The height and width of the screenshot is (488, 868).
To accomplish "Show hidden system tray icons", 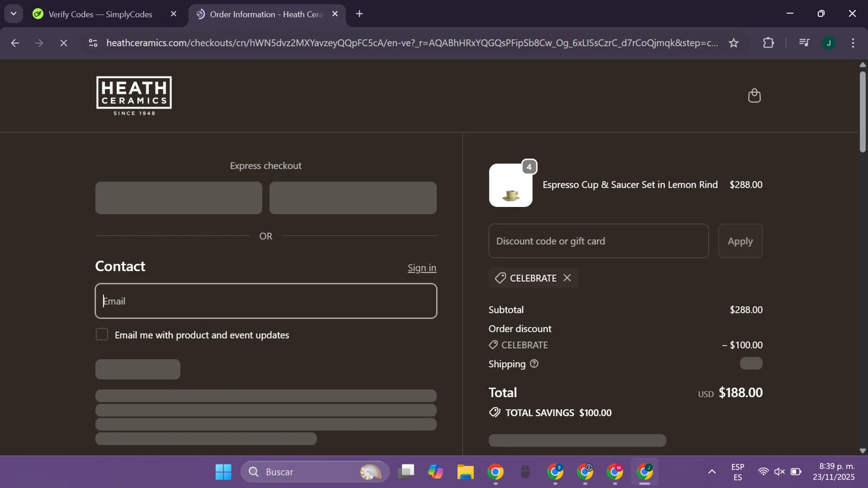I will pyautogui.click(x=712, y=472).
